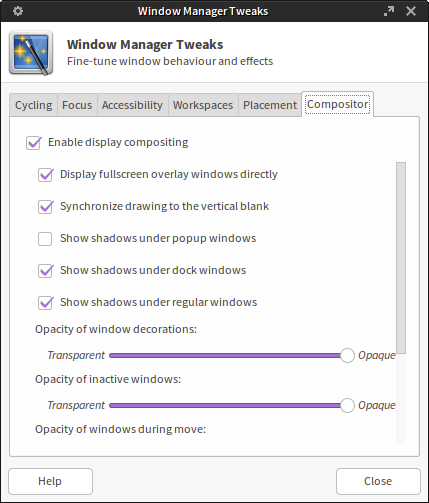Viewport: 429px width, 503px height.
Task: Click the inactive windows opacity slider track
Action: click(x=225, y=405)
